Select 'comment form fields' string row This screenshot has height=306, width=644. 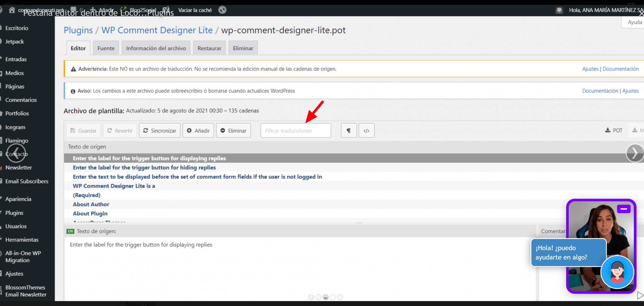coord(353,177)
